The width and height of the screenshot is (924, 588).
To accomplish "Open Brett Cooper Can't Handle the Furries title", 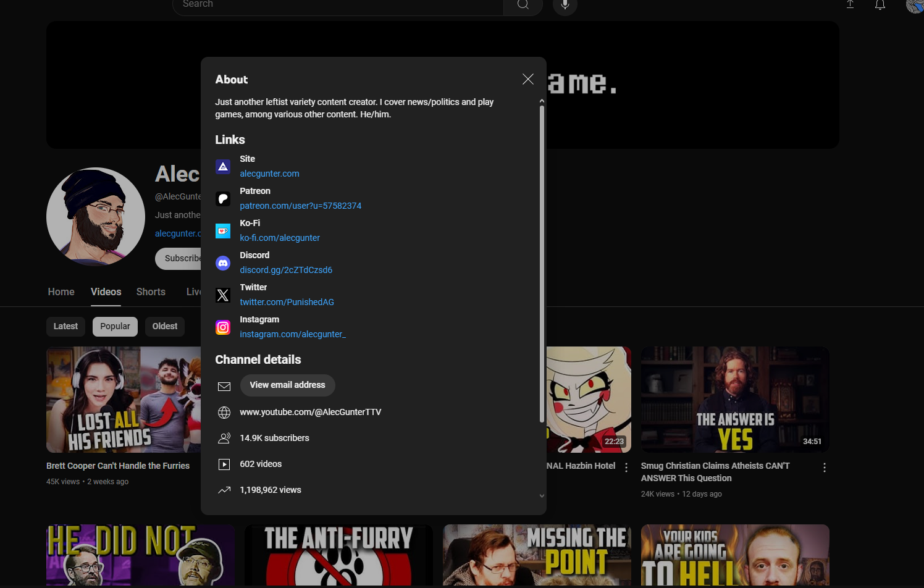I will point(118,466).
